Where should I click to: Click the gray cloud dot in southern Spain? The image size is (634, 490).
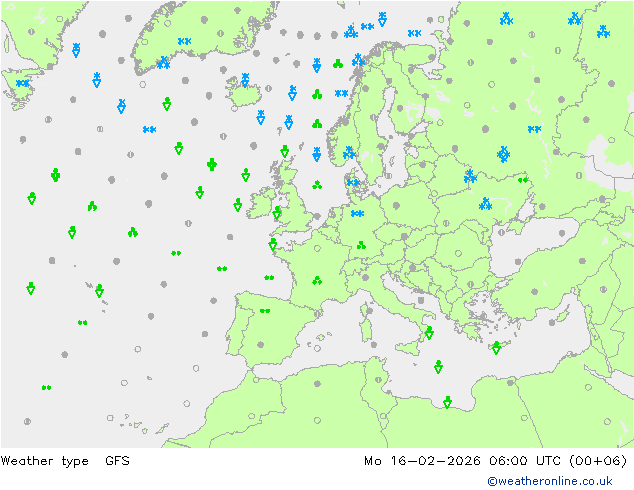coord(261,345)
